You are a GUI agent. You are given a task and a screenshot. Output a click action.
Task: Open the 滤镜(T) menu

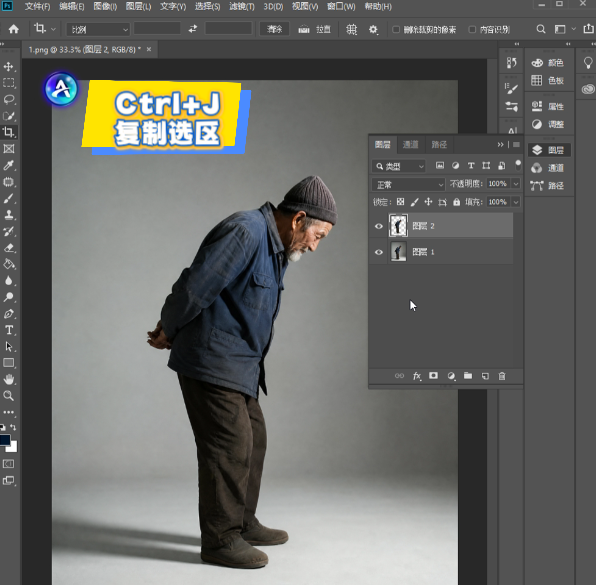click(241, 6)
